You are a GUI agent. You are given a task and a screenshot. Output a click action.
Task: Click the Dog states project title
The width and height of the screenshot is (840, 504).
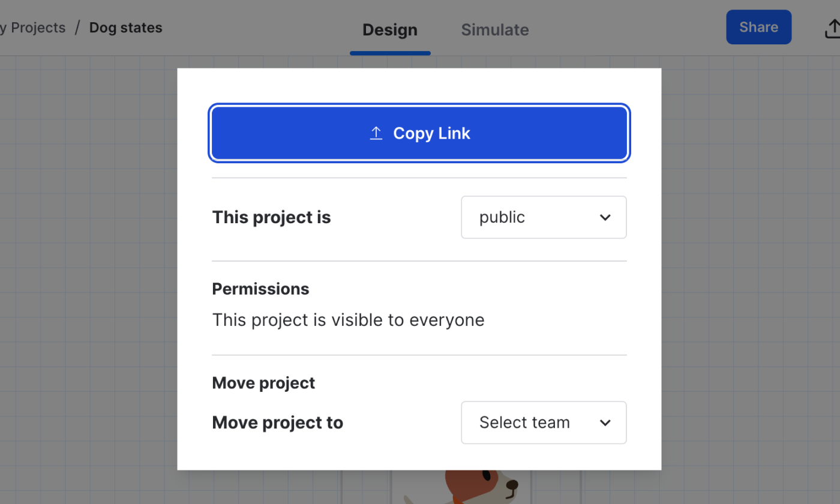pyautogui.click(x=125, y=28)
